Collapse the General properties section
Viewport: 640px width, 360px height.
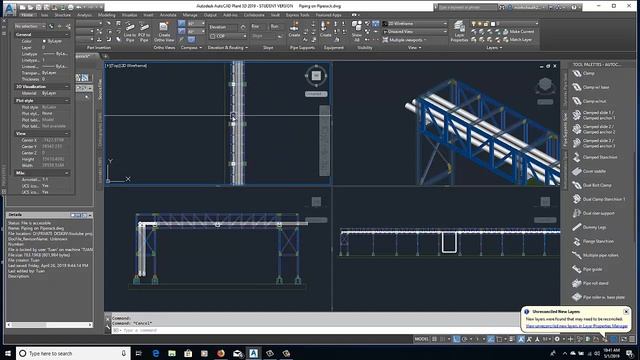click(x=67, y=35)
